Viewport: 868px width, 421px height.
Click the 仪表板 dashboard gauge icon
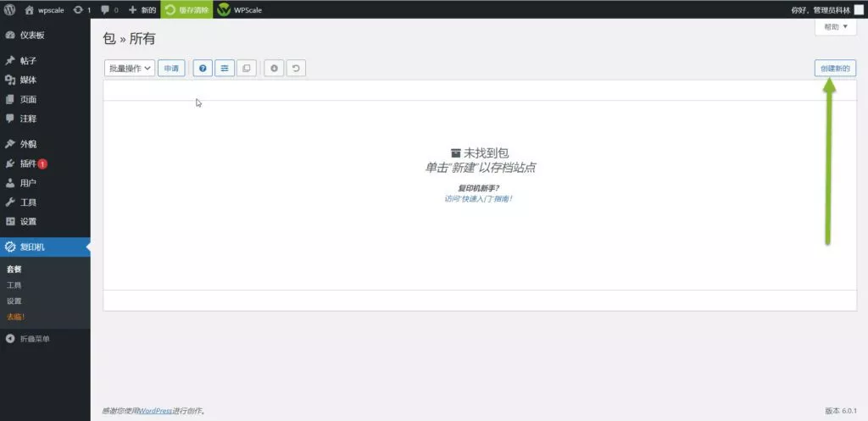(x=10, y=36)
